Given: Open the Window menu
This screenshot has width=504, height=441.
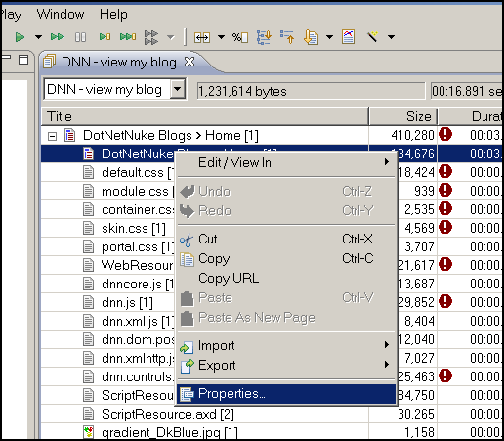Looking at the screenshot, I should point(61,15).
